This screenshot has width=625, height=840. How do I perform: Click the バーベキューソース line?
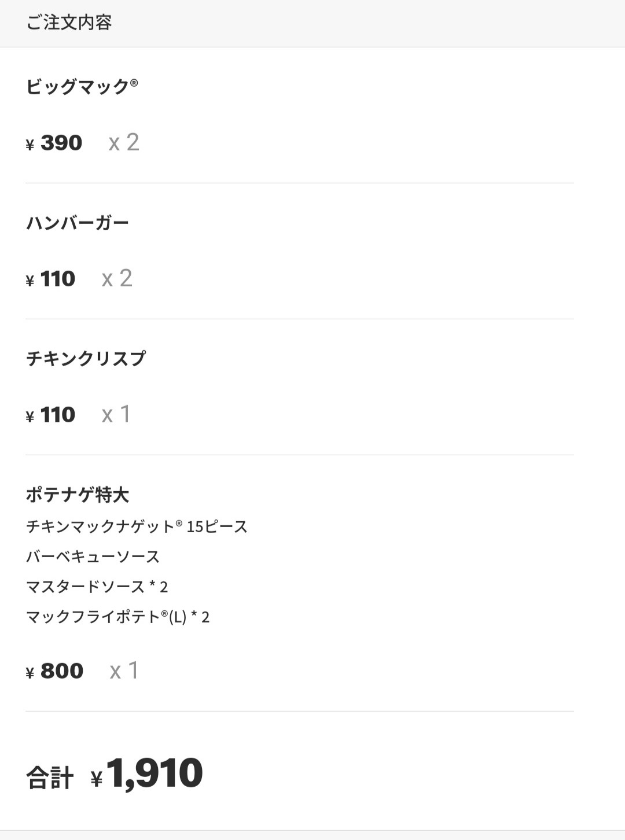coord(93,557)
